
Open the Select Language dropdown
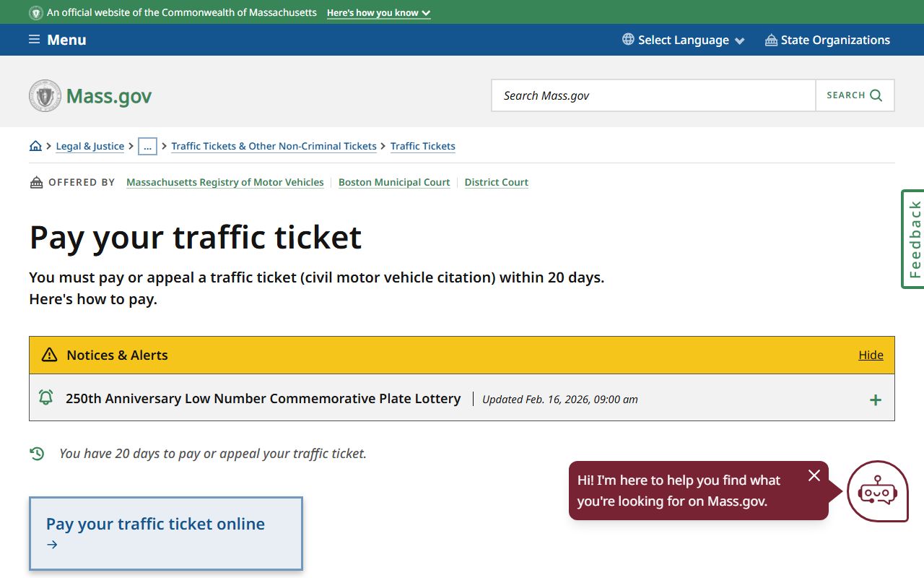pyautogui.click(x=683, y=40)
